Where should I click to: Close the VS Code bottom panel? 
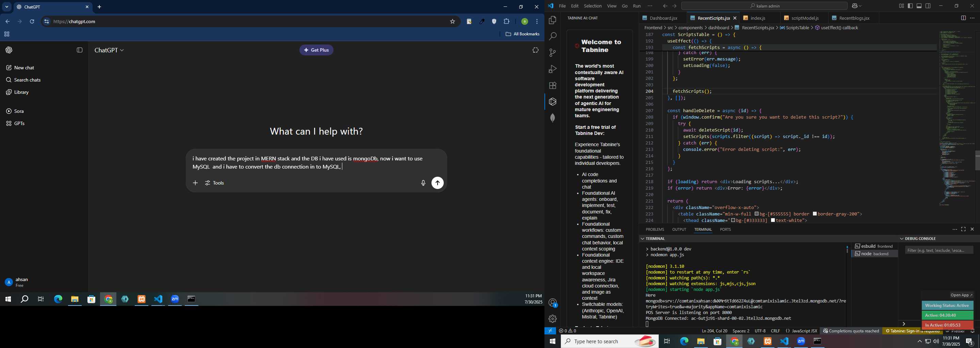tap(972, 229)
